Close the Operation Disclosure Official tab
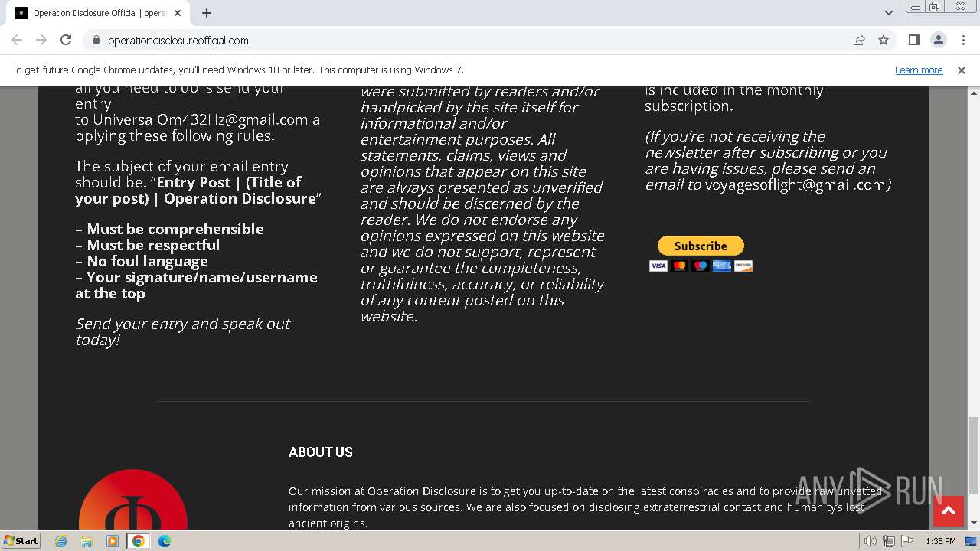980x551 pixels. 178,13
